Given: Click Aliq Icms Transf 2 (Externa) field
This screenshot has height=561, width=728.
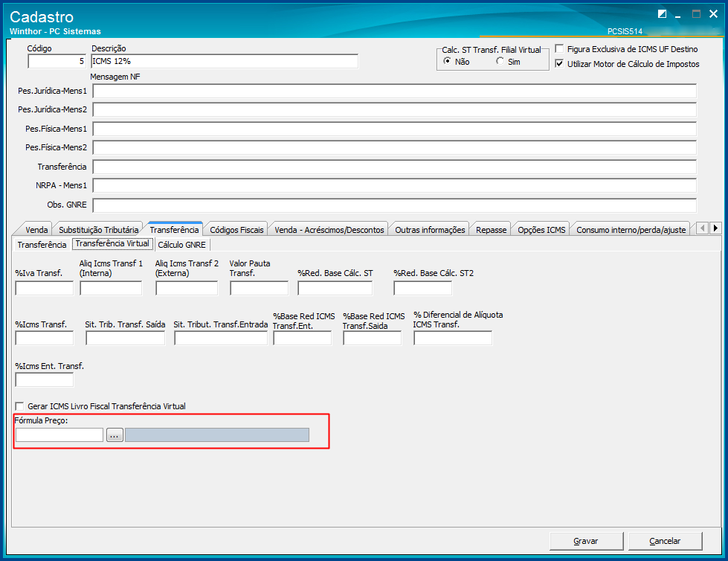Looking at the screenshot, I should (x=187, y=288).
